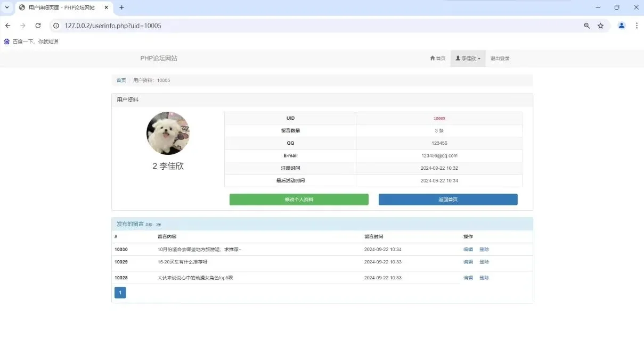
Task: Click the page reload icon
Action: tap(37, 25)
